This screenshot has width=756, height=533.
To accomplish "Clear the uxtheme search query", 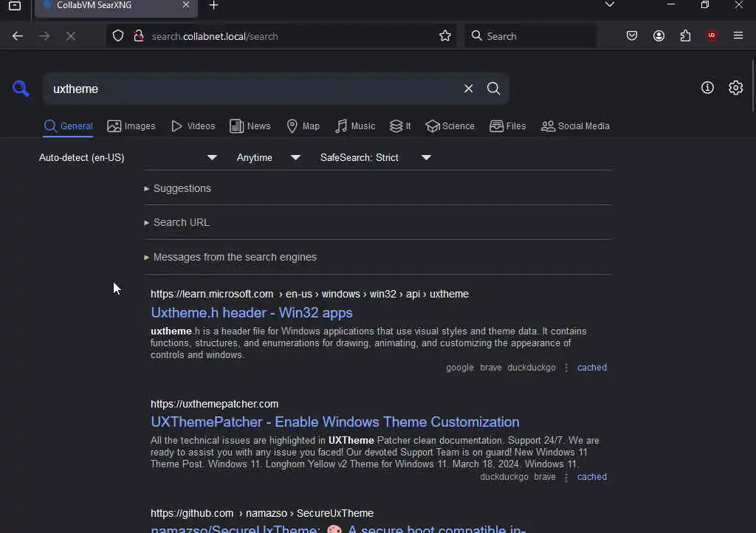I will click(x=468, y=89).
